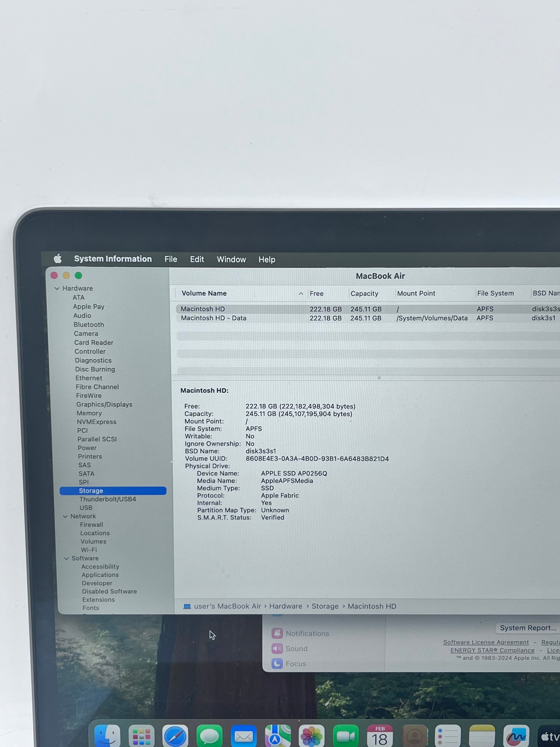Select the Macintosh HD - Data row
The image size is (560, 747).
point(368,318)
